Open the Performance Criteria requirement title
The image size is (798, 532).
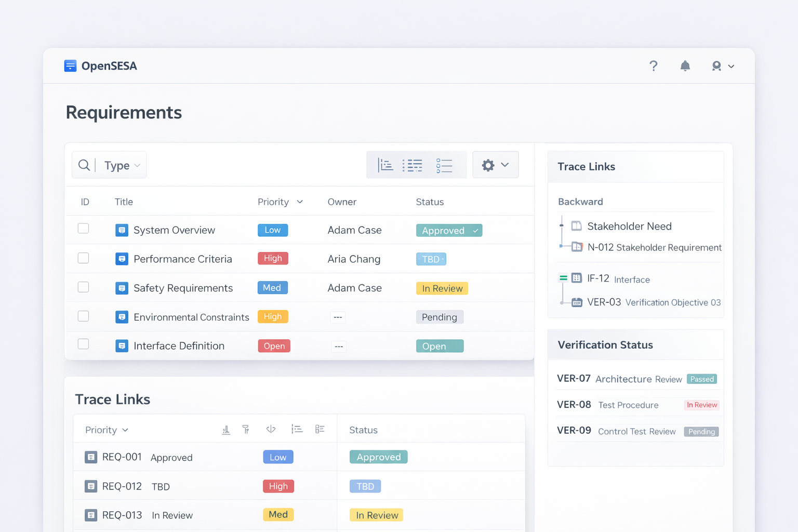tap(183, 259)
